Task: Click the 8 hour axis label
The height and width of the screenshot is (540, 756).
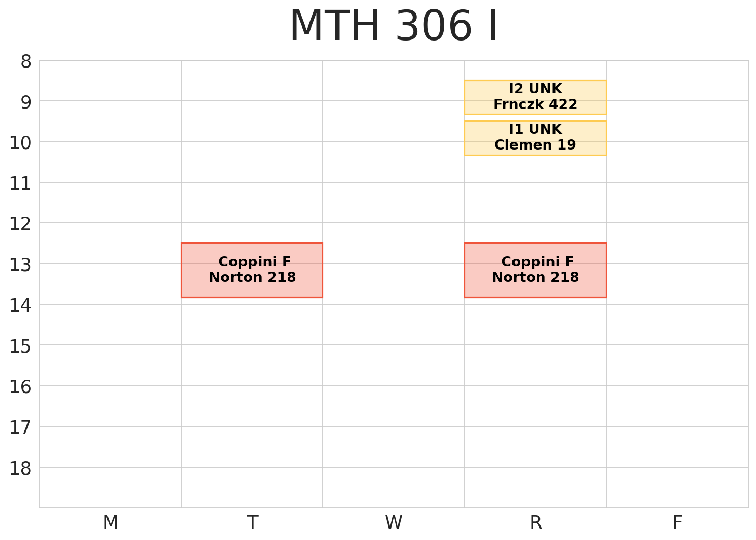Action: (x=25, y=62)
